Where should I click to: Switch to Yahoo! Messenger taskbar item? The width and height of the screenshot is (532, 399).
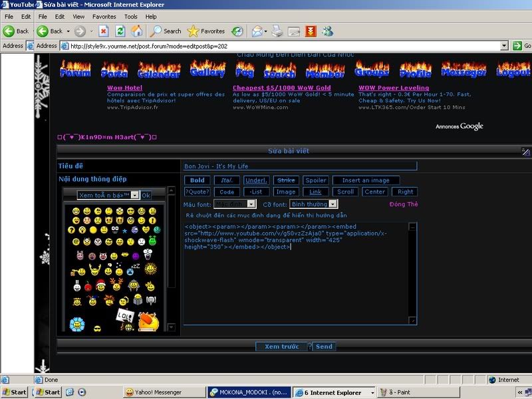click(x=164, y=392)
